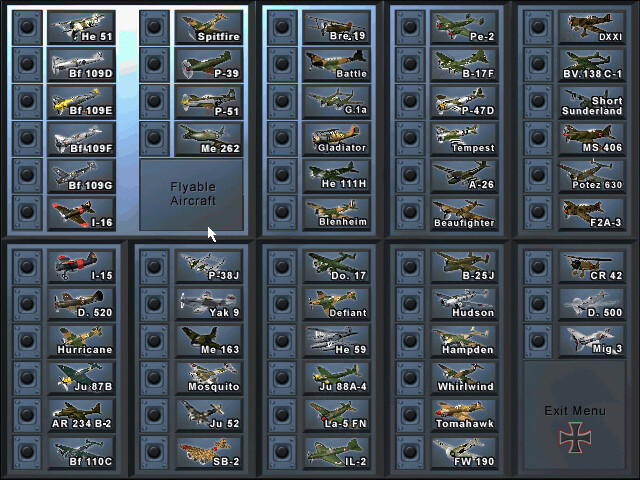The height and width of the screenshot is (480, 640).
Task: Select the Mosquito aircraft tile
Action: [209, 378]
